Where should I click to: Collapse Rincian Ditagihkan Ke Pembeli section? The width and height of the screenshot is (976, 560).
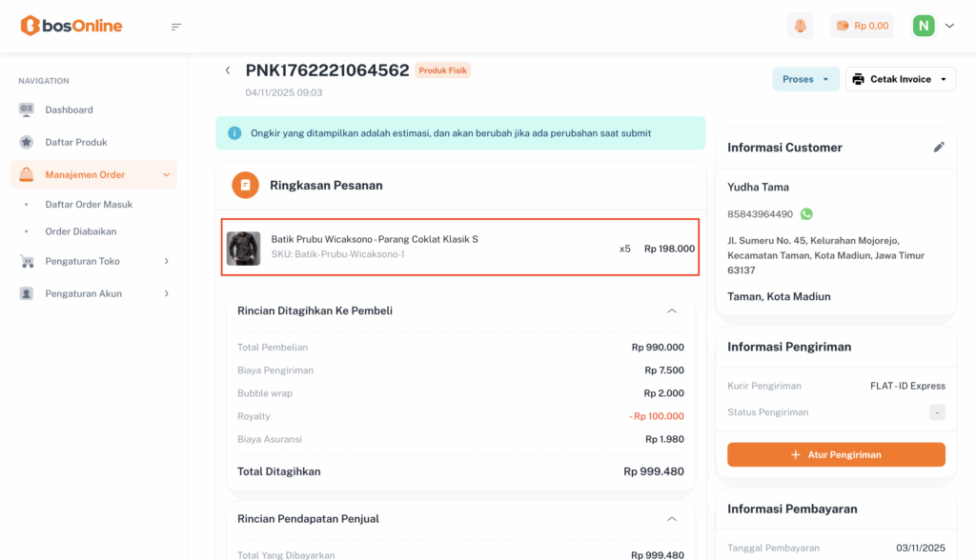pyautogui.click(x=672, y=310)
